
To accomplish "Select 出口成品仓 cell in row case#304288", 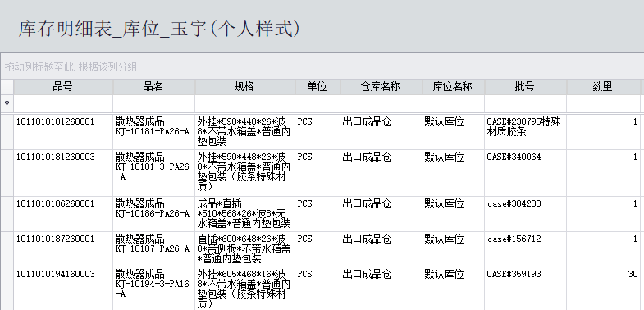I will 381,214.
